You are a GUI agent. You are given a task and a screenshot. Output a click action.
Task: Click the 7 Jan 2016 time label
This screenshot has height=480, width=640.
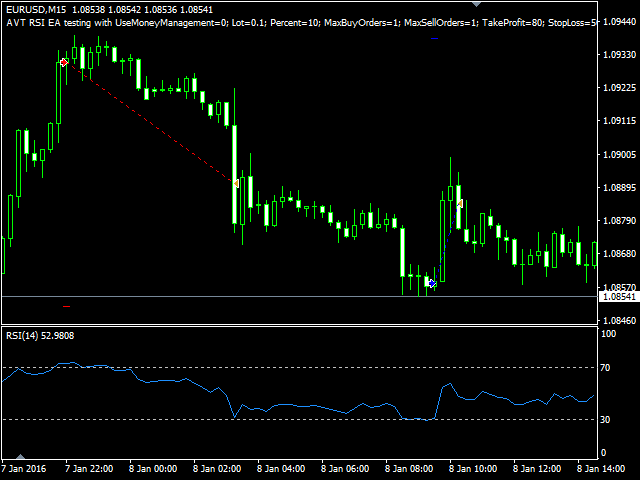tap(24, 469)
